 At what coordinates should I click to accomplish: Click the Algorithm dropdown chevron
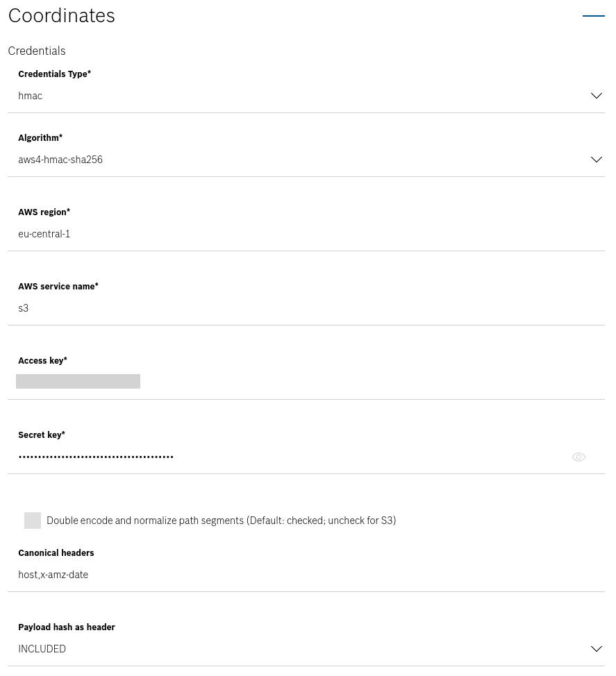coord(597,160)
